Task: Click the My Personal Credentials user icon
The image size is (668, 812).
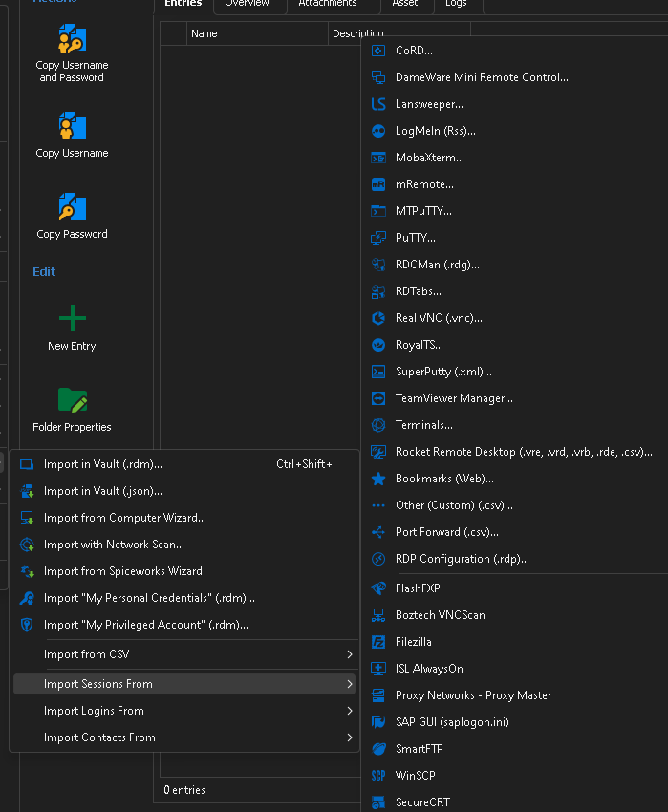Action: click(27, 598)
